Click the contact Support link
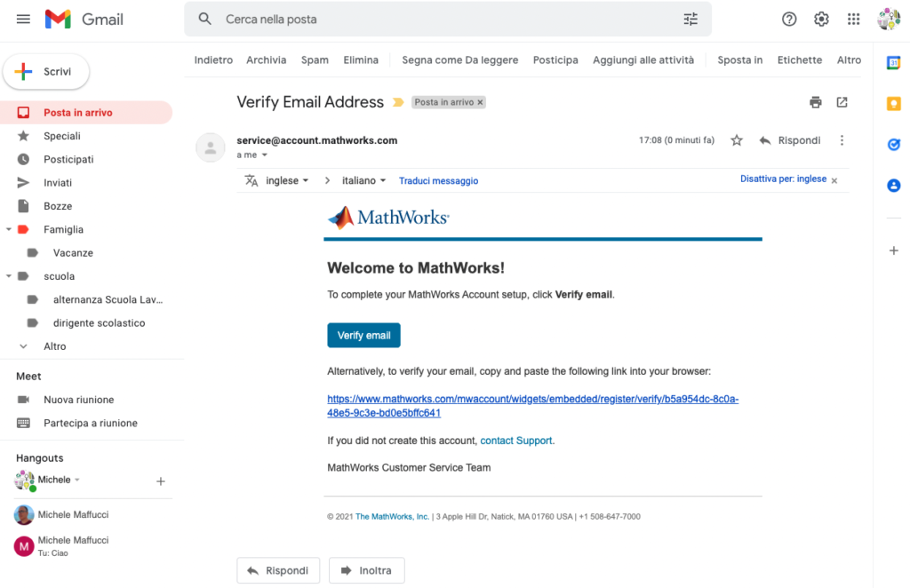The image size is (910, 588). pos(516,441)
